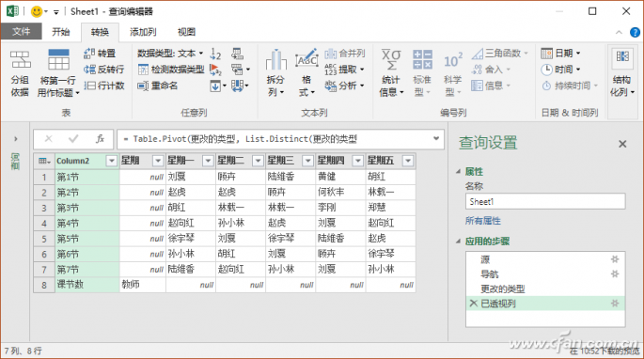Image resolution: width=644 pixels, height=359 pixels.
Task: Open the table corner menu icon
Action: (x=44, y=161)
